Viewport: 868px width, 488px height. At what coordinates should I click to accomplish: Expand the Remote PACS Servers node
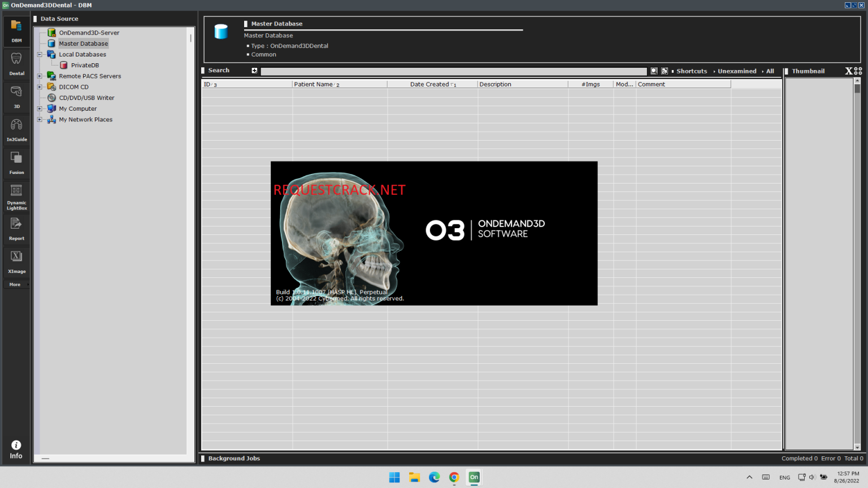[39, 76]
